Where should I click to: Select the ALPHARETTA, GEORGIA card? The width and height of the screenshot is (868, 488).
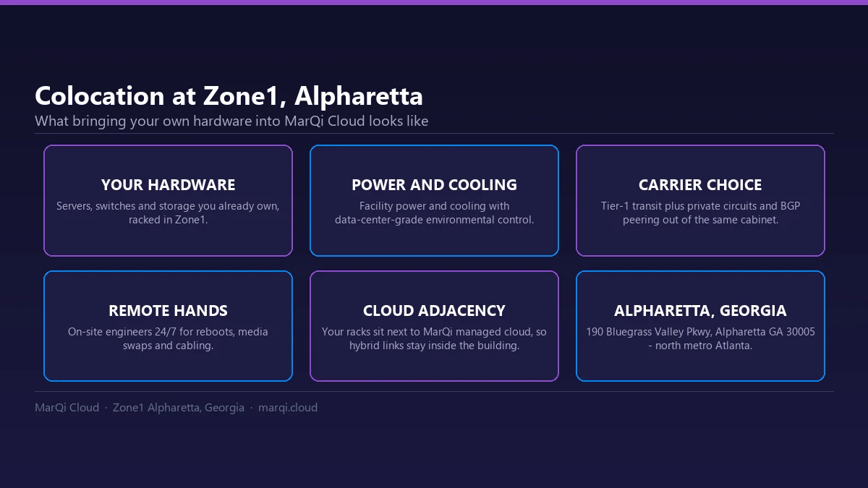[x=700, y=326]
